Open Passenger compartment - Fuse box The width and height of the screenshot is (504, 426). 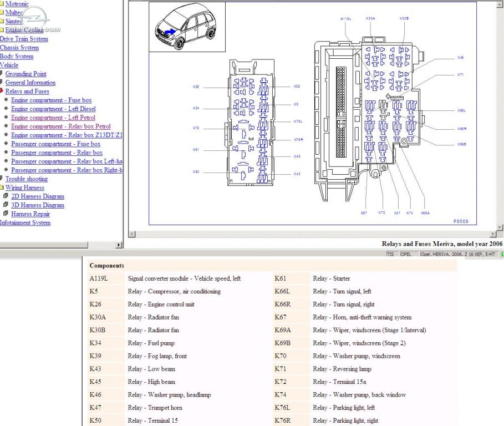point(55,144)
